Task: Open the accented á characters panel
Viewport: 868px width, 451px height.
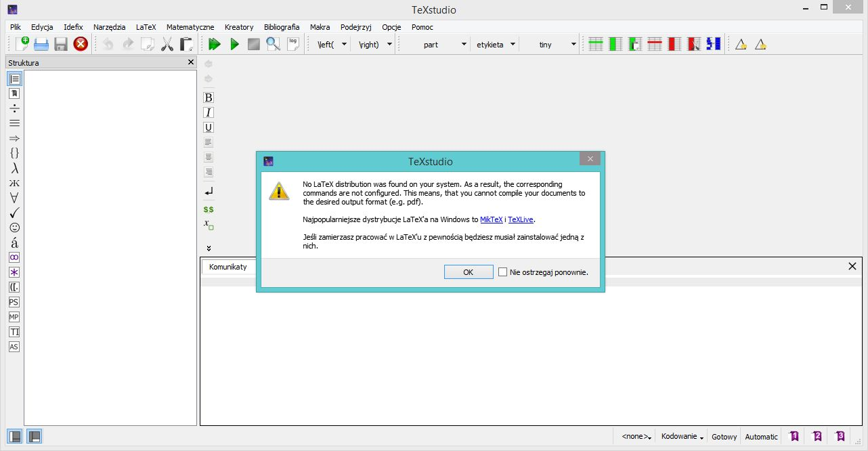Action: click(x=14, y=242)
